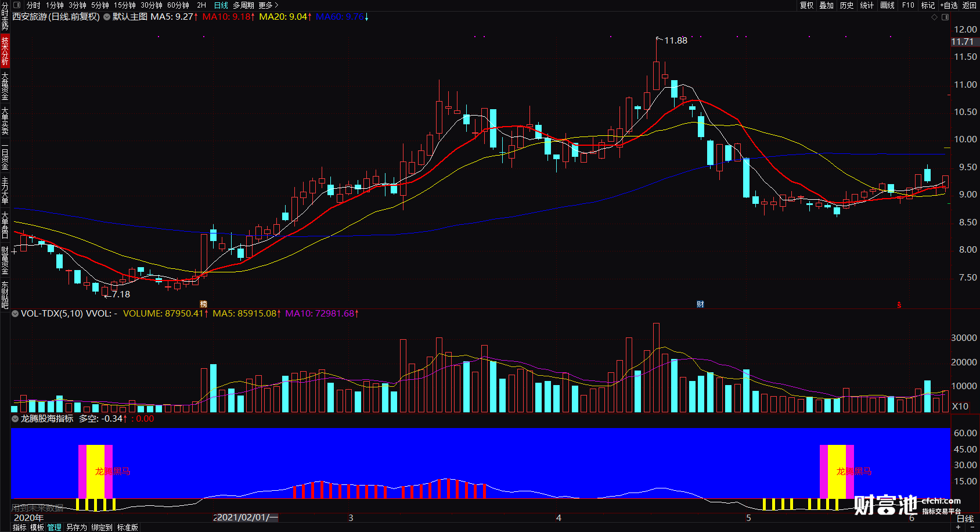The width and height of the screenshot is (980, 532).
Task: Select the 3分钟 period
Action: [x=78, y=5]
